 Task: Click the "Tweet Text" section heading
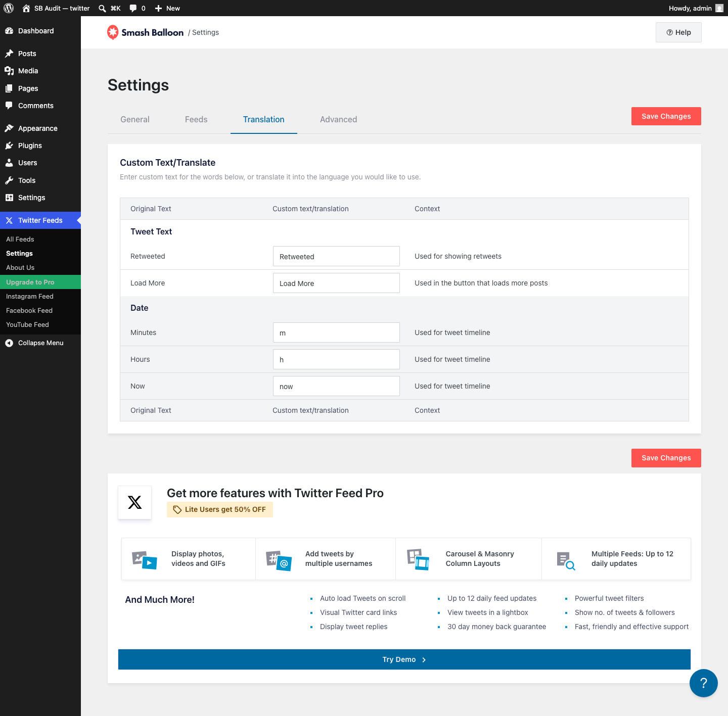(151, 231)
